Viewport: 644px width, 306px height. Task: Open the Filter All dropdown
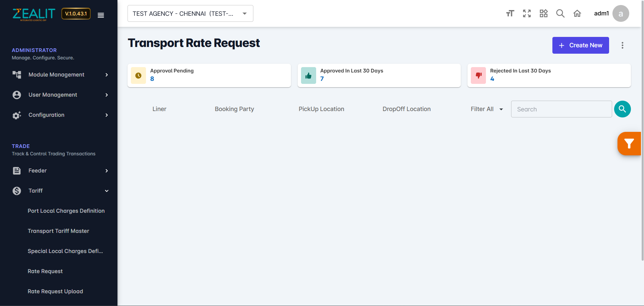coord(486,109)
